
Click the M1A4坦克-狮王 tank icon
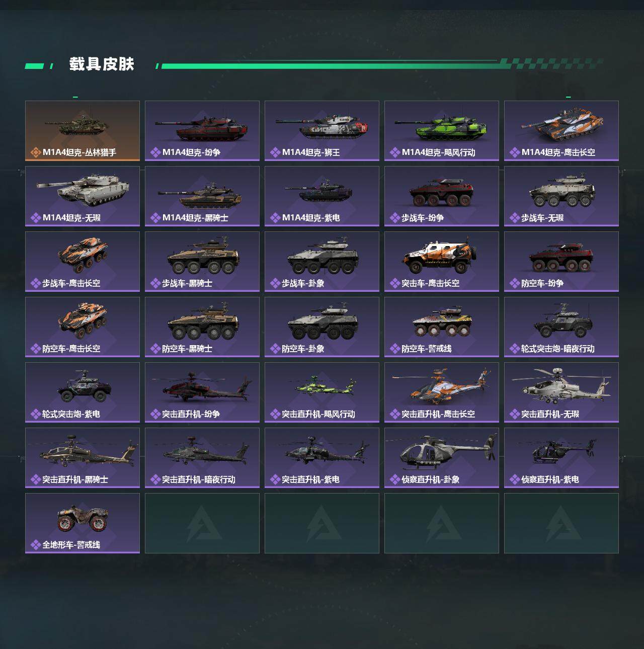pos(322,126)
